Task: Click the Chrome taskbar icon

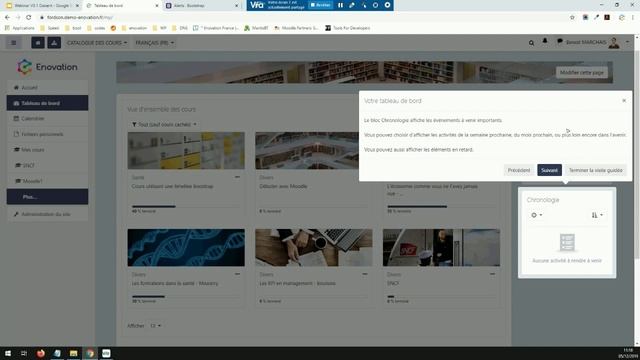Action: click(90, 353)
